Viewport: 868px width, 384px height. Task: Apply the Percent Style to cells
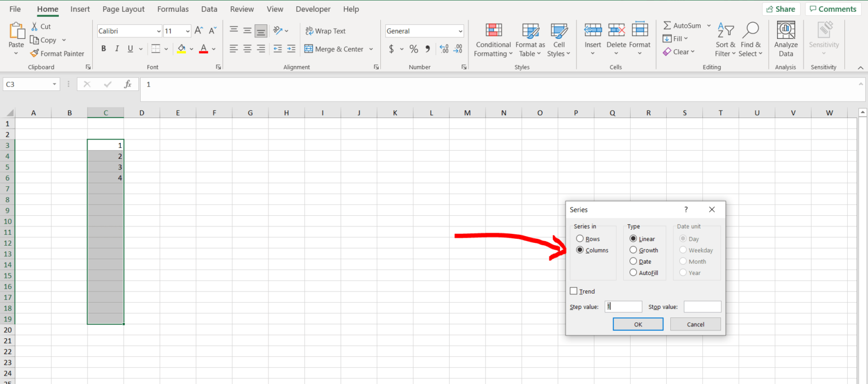click(413, 49)
